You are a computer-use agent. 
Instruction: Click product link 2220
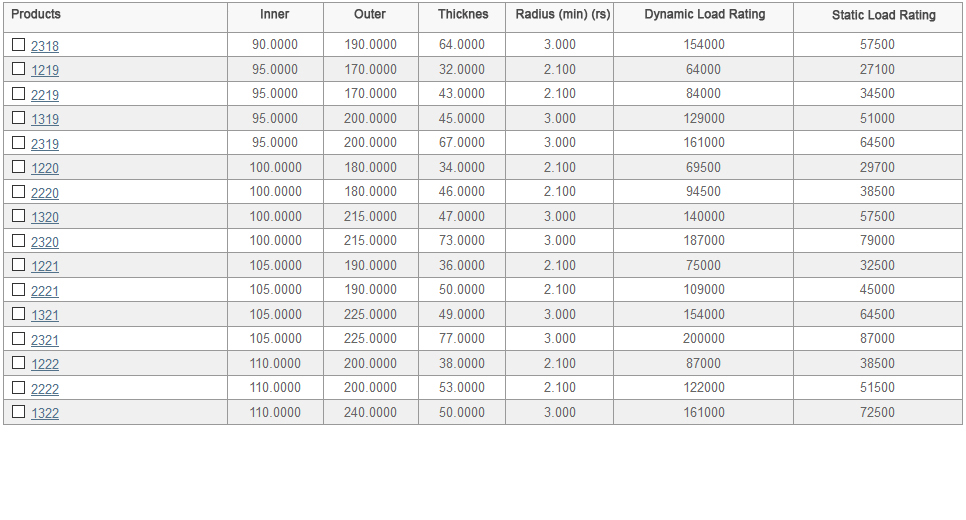point(45,193)
